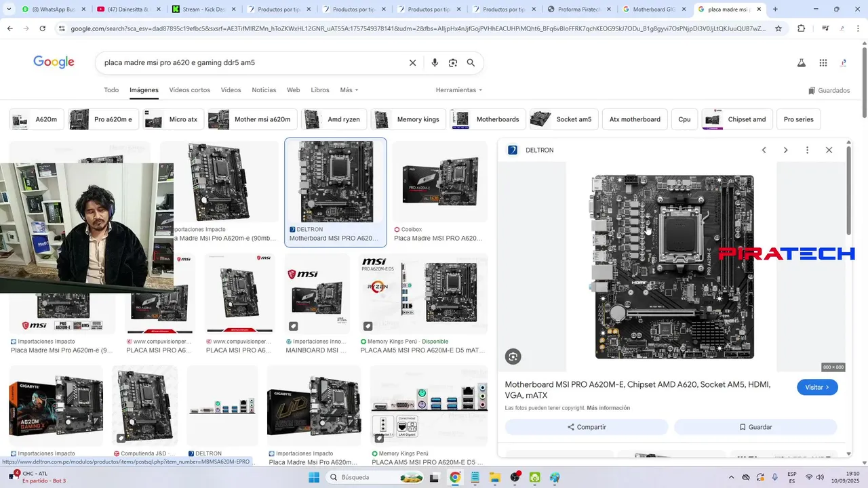Image resolution: width=868 pixels, height=488 pixels.
Task: Switch to the Noticias tab
Action: coord(264,89)
